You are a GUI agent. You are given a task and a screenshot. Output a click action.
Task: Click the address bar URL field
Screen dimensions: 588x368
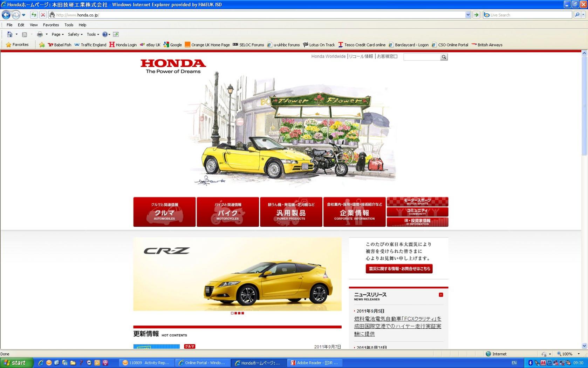pyautogui.click(x=257, y=15)
